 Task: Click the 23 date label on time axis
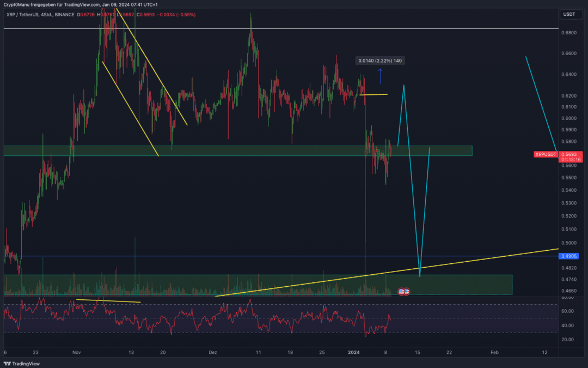(35, 352)
